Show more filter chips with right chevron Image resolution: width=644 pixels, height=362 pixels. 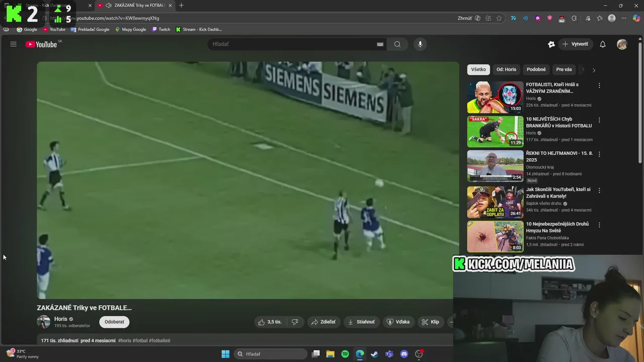pos(594,70)
